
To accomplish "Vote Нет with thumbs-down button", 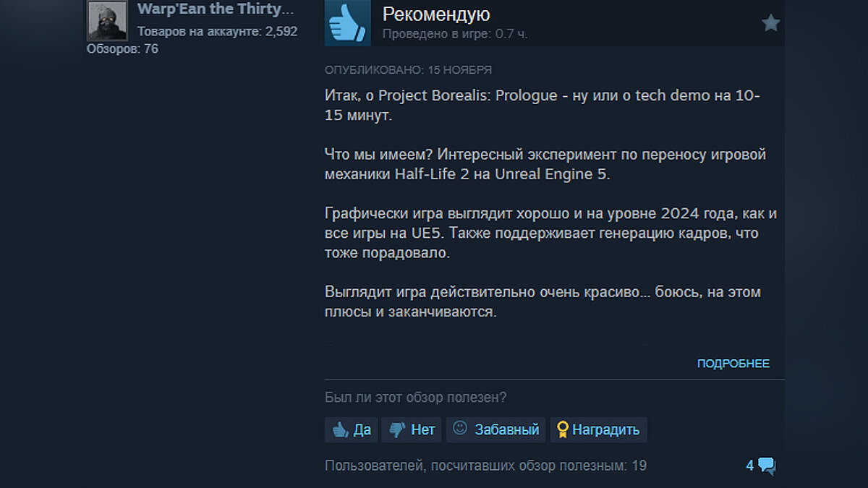I will click(412, 429).
